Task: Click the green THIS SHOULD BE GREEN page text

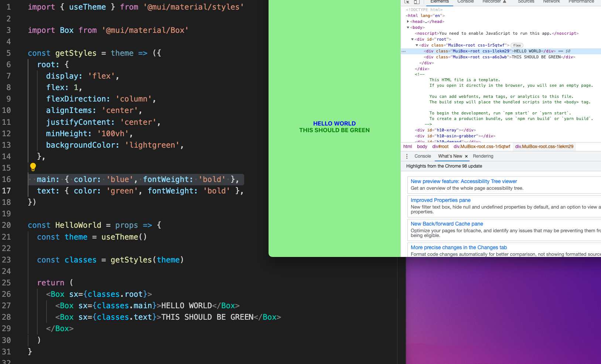Action: coord(334,130)
